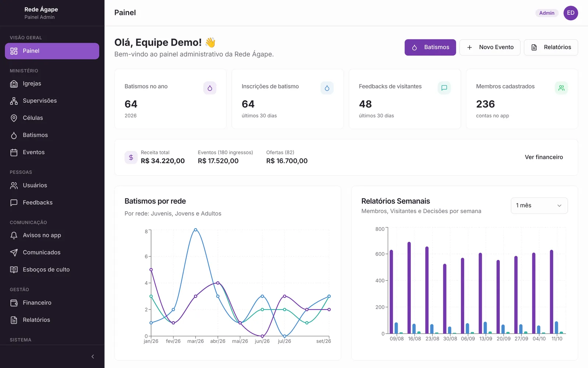588x368 pixels.
Task: Click the Usuários people icon
Action: pos(14,185)
